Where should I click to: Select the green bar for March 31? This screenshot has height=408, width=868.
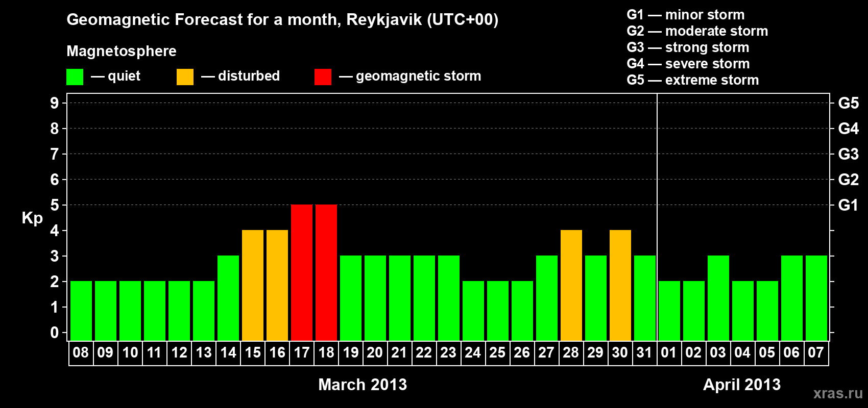[645, 298]
